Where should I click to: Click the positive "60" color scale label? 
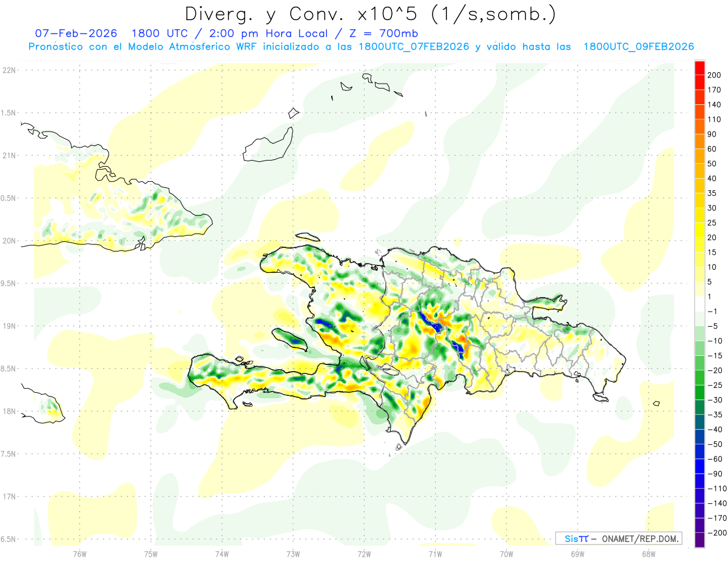click(712, 149)
